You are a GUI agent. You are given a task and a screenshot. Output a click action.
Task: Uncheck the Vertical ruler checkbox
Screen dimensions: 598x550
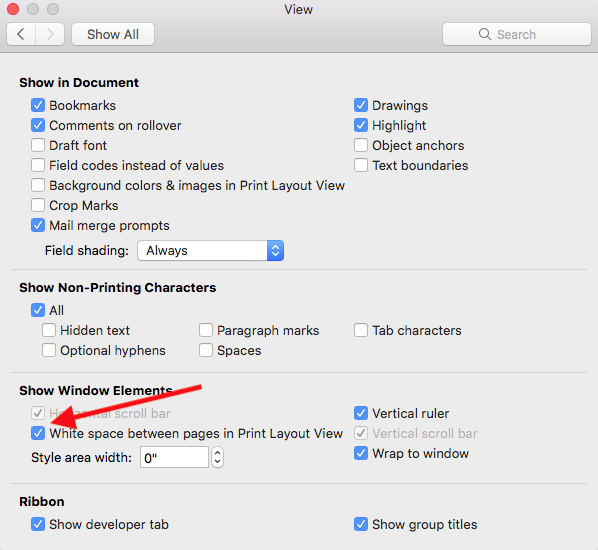tap(361, 413)
